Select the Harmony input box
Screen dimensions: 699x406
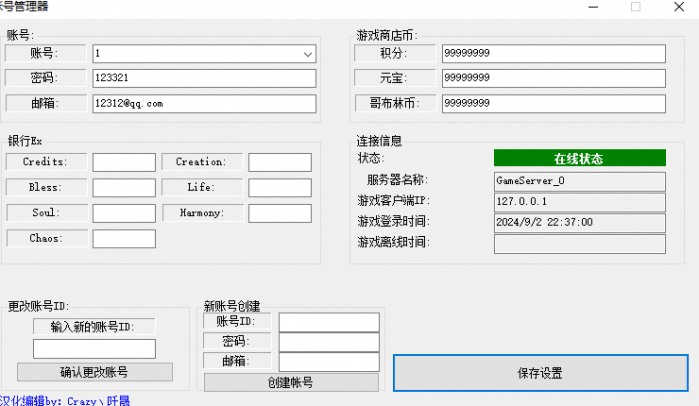(280, 213)
